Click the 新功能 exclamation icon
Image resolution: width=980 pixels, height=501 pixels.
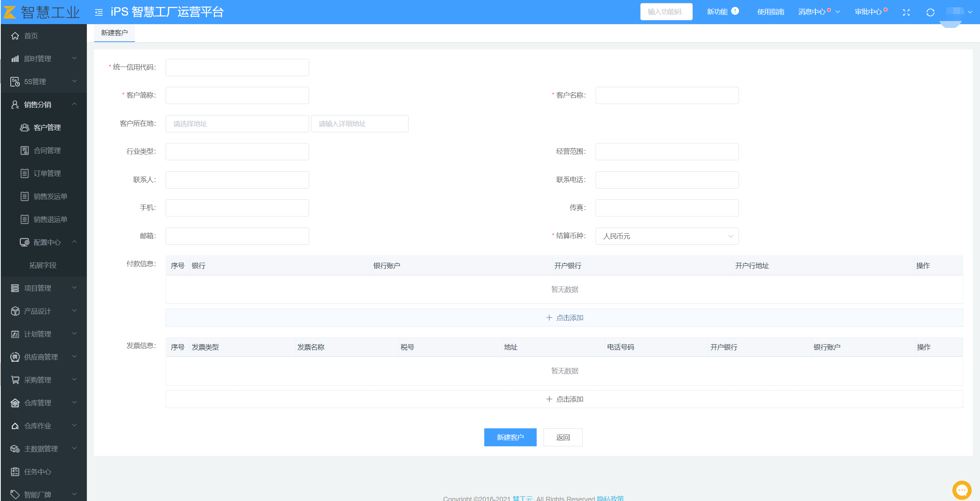tap(735, 11)
